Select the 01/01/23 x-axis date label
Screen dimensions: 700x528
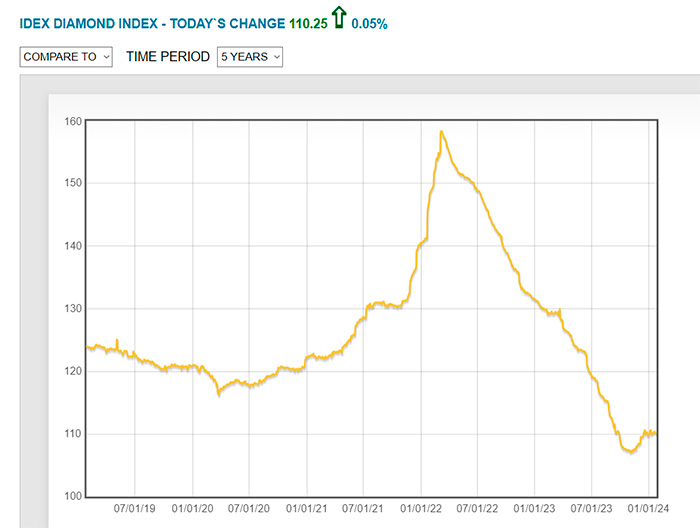[x=537, y=508]
